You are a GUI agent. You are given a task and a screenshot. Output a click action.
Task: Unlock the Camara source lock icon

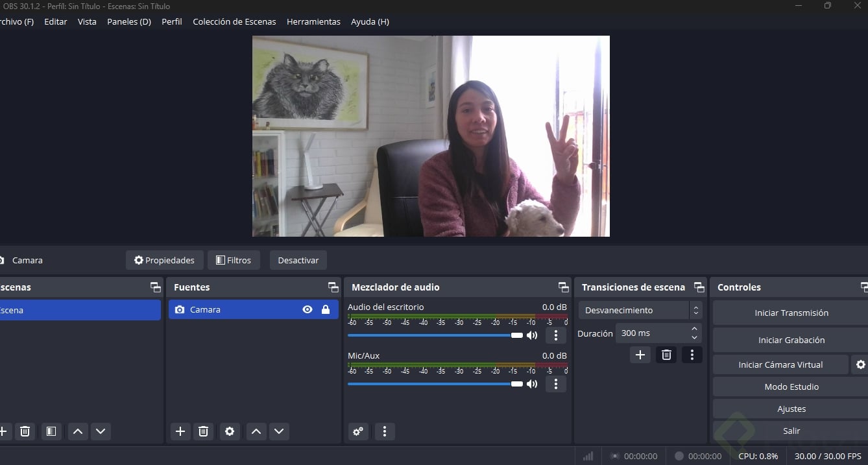coord(326,310)
